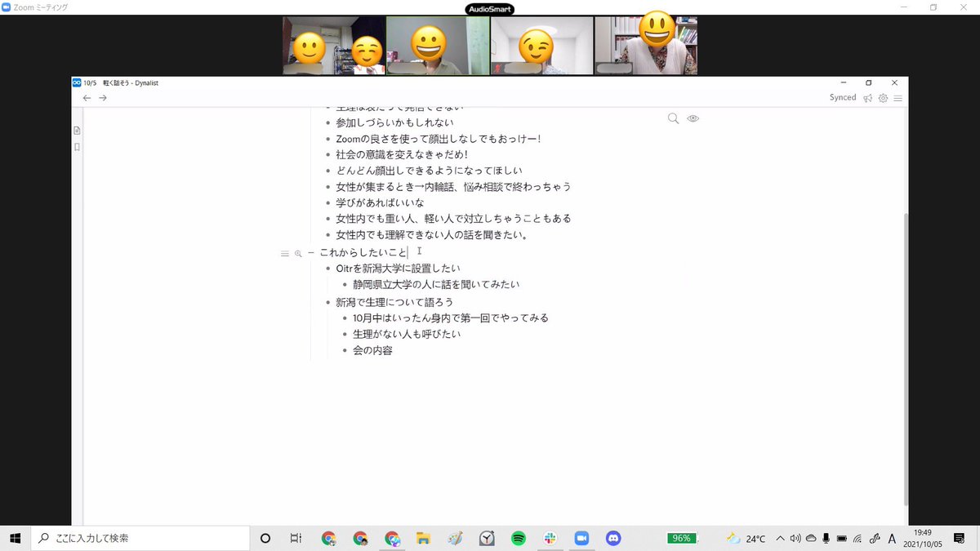Open OneDrive cloud icon in tray

(x=811, y=538)
